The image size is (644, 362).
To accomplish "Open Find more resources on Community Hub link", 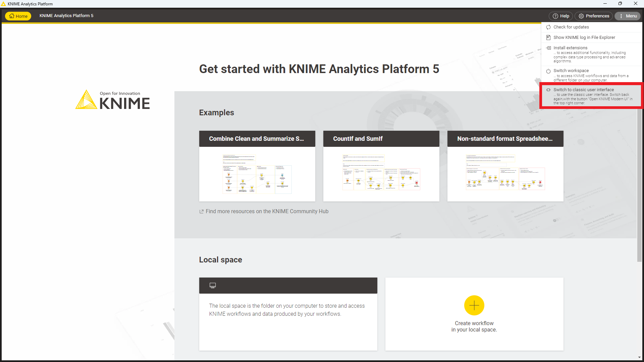I will pyautogui.click(x=267, y=212).
